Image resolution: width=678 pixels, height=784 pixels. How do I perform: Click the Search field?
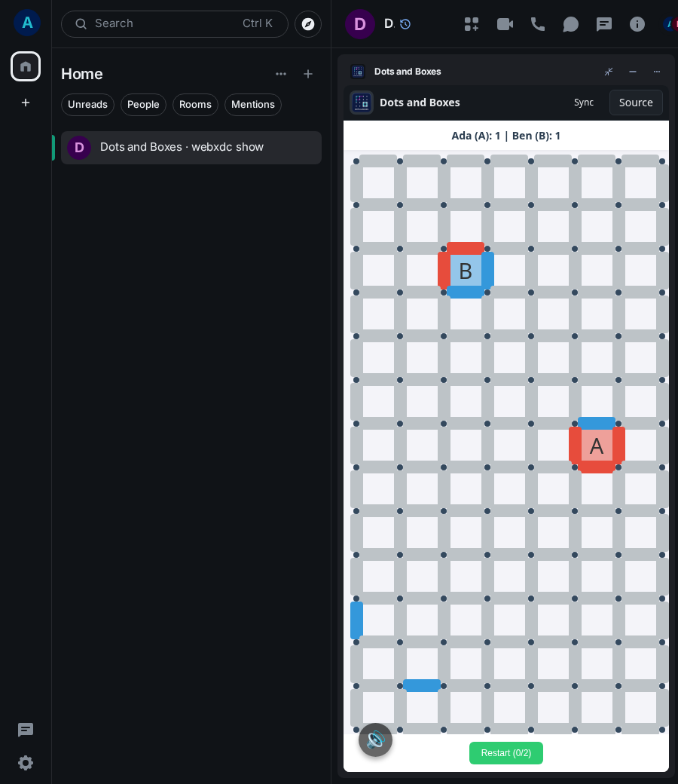click(x=174, y=24)
